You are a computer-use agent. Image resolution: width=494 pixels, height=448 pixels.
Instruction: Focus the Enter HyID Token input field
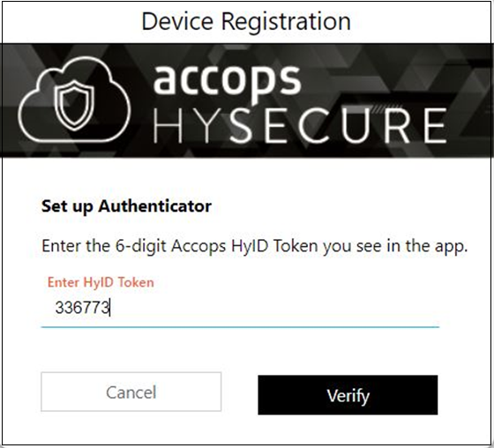(240, 308)
